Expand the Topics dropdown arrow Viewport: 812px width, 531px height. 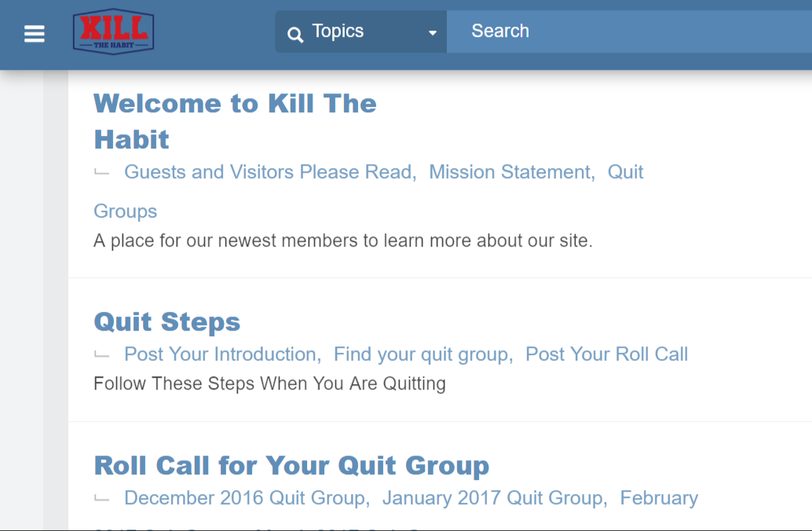433,33
